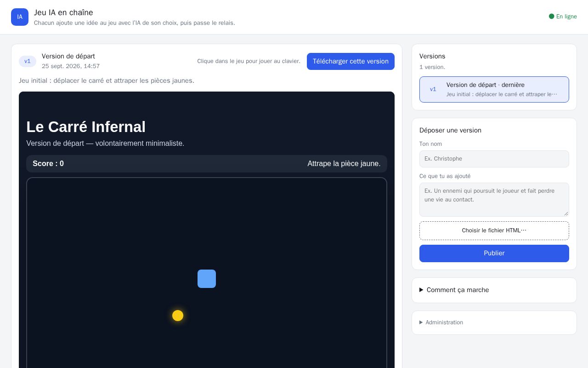Viewport: 588px width, 368px height.
Task: Click the Jeu IA en chaîne title
Action: [x=63, y=12]
